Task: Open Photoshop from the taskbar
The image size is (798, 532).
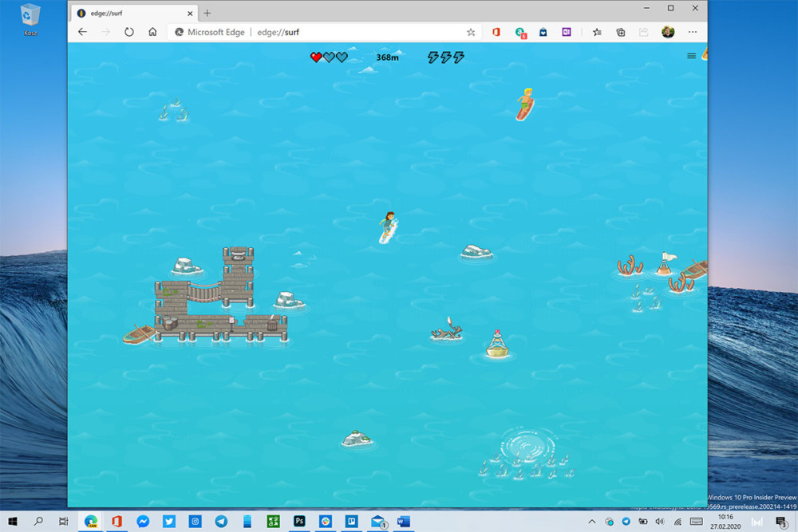Action: (299, 522)
